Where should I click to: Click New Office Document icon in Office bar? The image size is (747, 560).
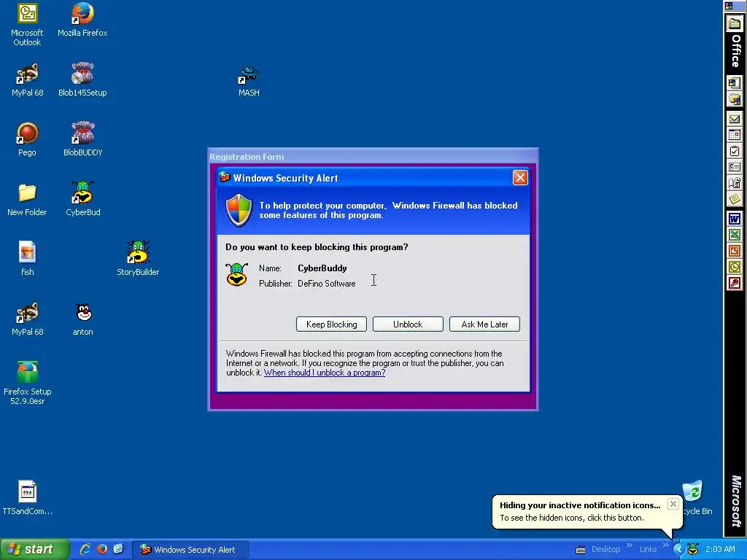(x=734, y=83)
